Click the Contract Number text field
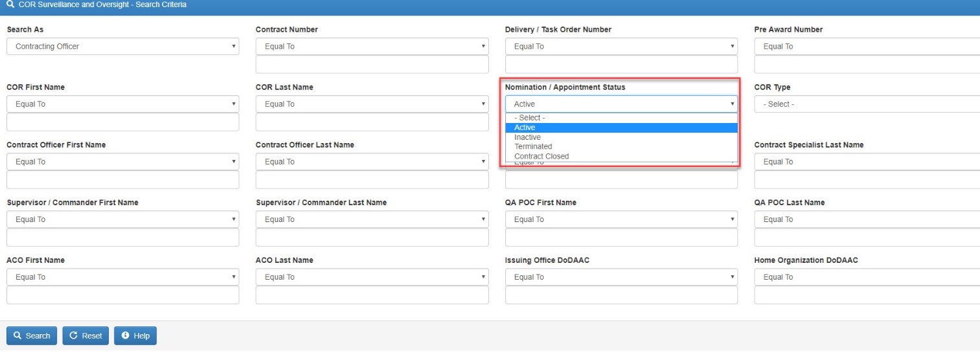 click(x=372, y=65)
